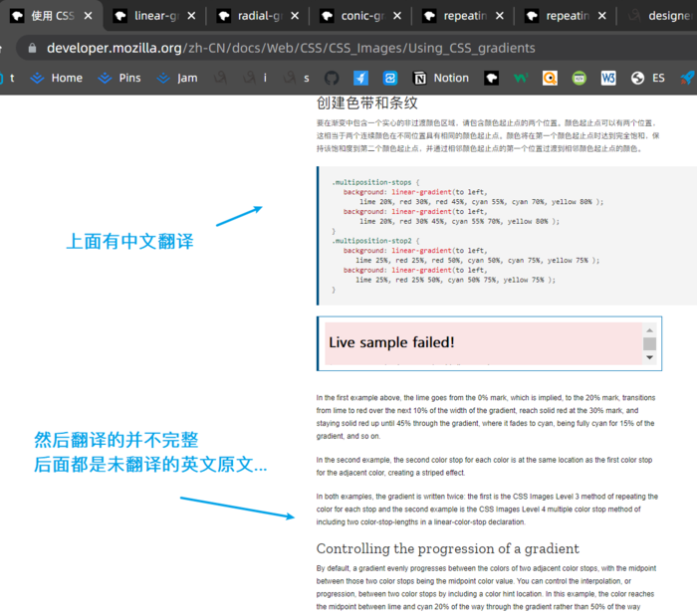Switch to the radial-gr tab
This screenshot has width=697, height=616.
(x=259, y=16)
